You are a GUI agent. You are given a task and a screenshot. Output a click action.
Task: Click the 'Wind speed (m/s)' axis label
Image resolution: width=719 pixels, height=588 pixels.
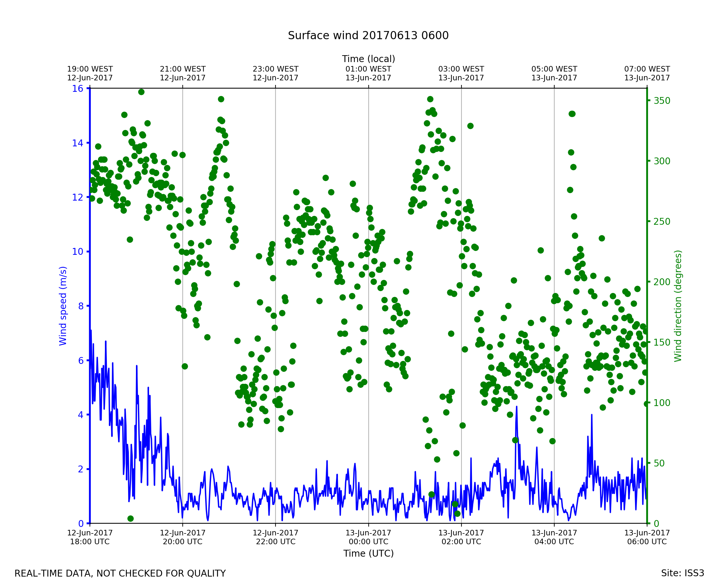coord(63,306)
